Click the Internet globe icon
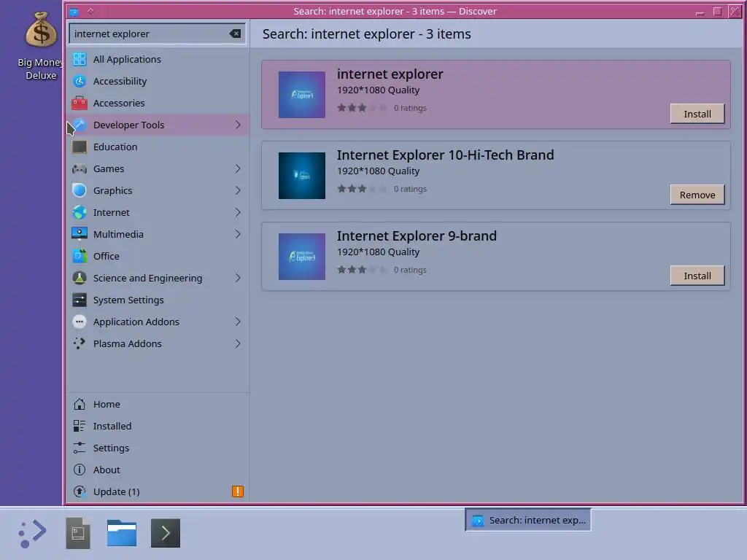The width and height of the screenshot is (747, 560). click(x=80, y=212)
